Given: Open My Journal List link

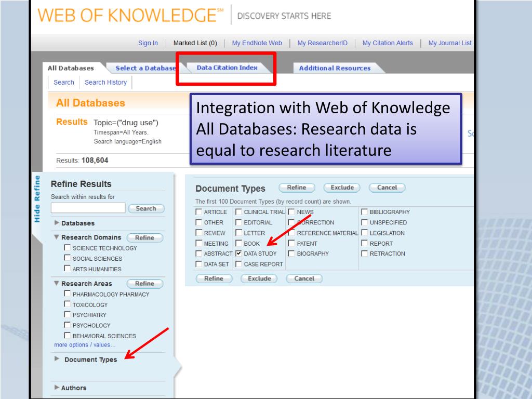Looking at the screenshot, I should 450,43.
